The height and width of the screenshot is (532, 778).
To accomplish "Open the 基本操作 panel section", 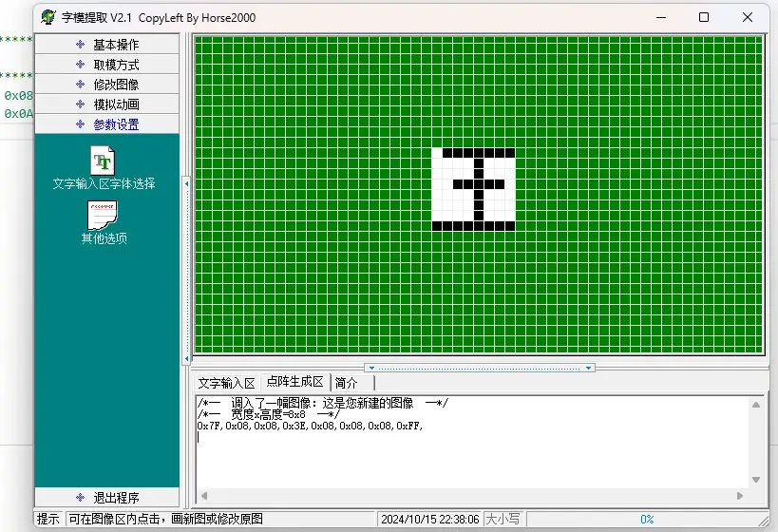I will [106, 44].
